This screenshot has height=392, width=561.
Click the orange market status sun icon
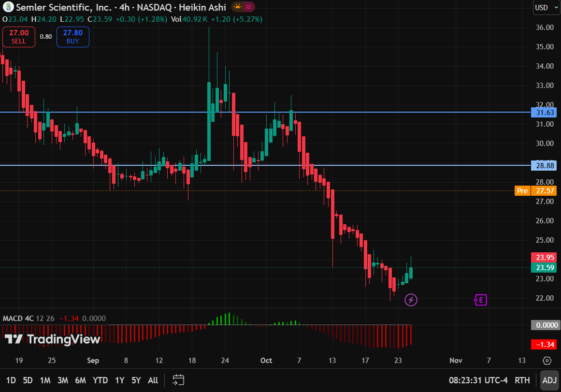[237, 7]
